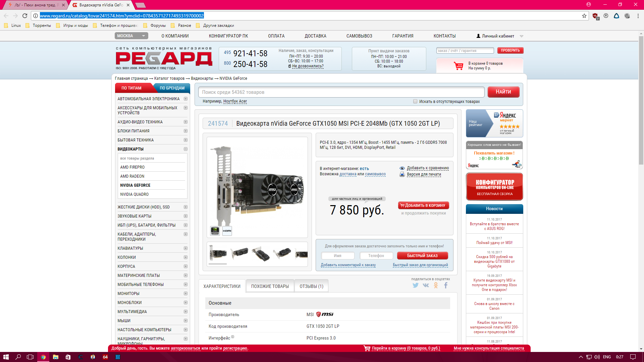Open the AIDA64 taskbar icon
Image resolution: width=644 pixels, height=362 pixels.
tap(105, 357)
